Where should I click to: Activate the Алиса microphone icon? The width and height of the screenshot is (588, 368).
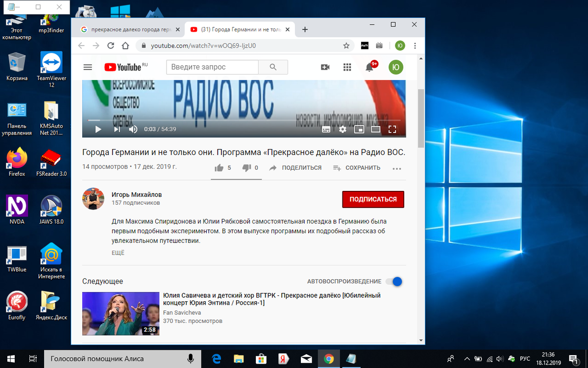[191, 359]
